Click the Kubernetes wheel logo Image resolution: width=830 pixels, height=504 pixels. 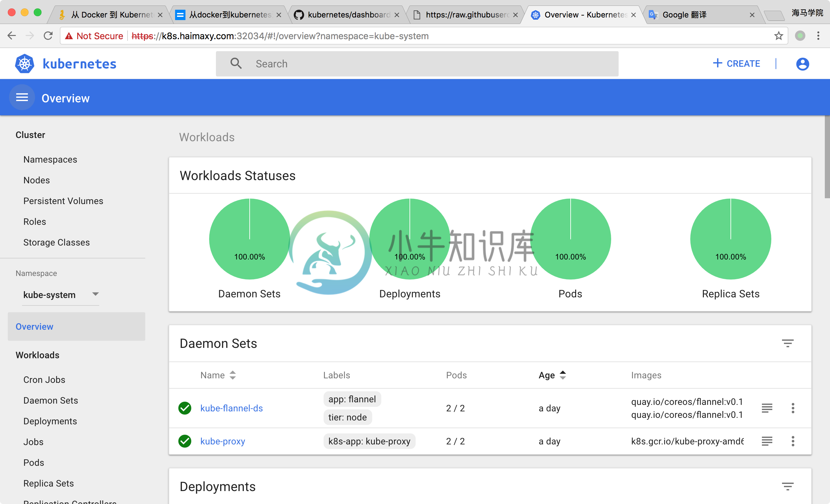(25, 63)
